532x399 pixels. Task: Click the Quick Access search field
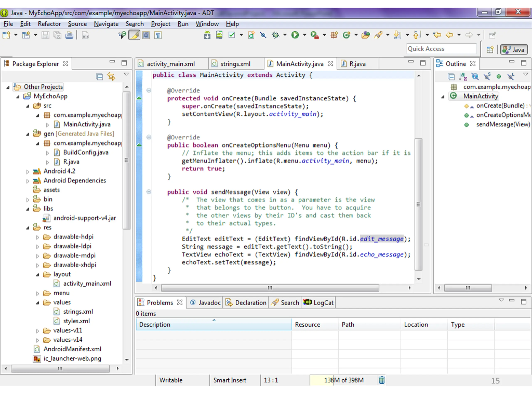[x=441, y=49]
